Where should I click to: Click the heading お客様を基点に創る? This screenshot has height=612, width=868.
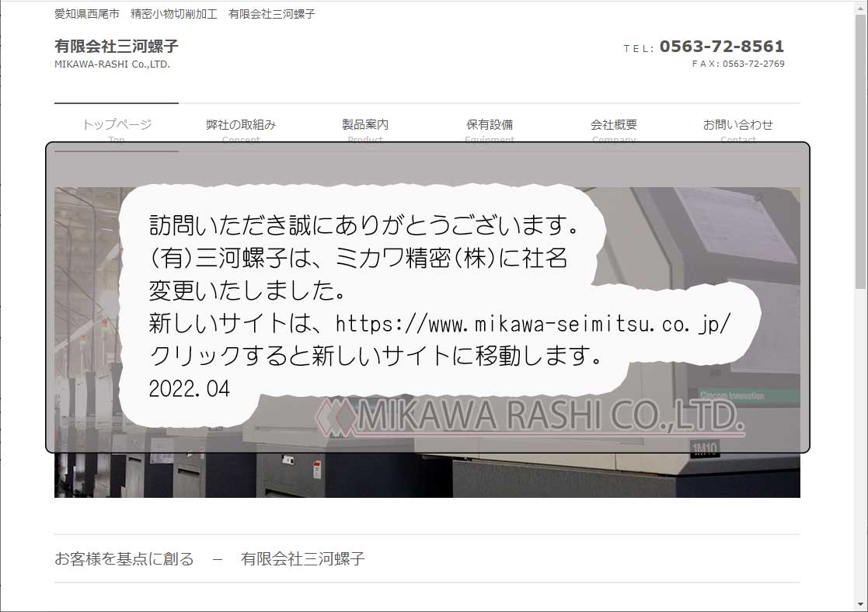pyautogui.click(x=124, y=559)
